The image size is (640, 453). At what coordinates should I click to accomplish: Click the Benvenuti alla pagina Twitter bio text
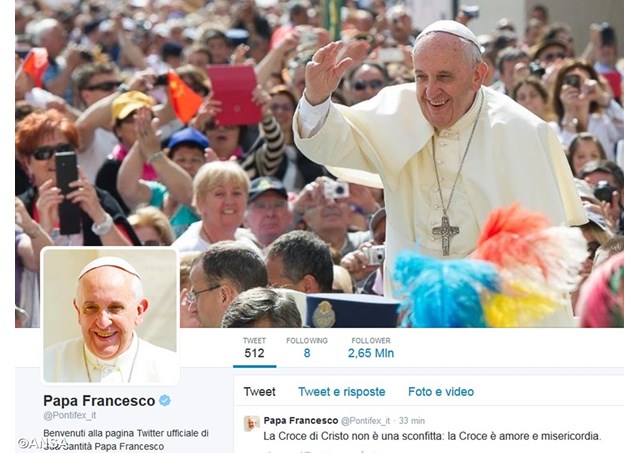point(126,440)
